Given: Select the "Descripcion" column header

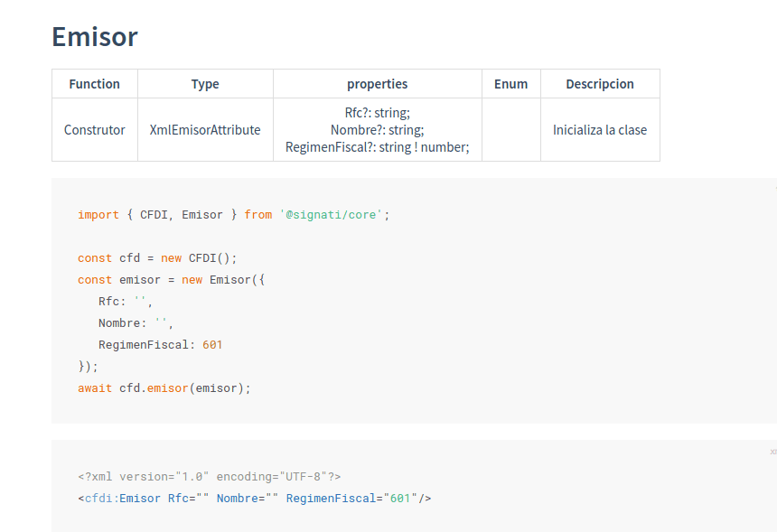Looking at the screenshot, I should [600, 84].
